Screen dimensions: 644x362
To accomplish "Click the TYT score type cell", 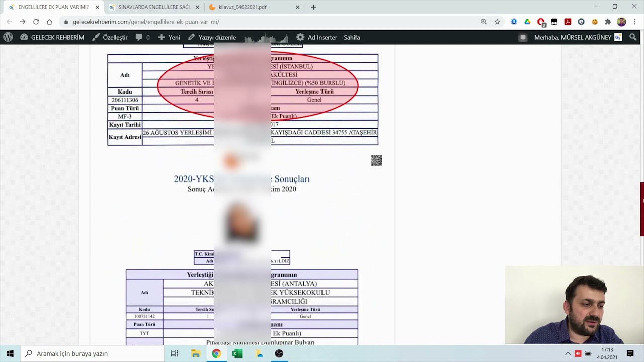I will (x=144, y=333).
